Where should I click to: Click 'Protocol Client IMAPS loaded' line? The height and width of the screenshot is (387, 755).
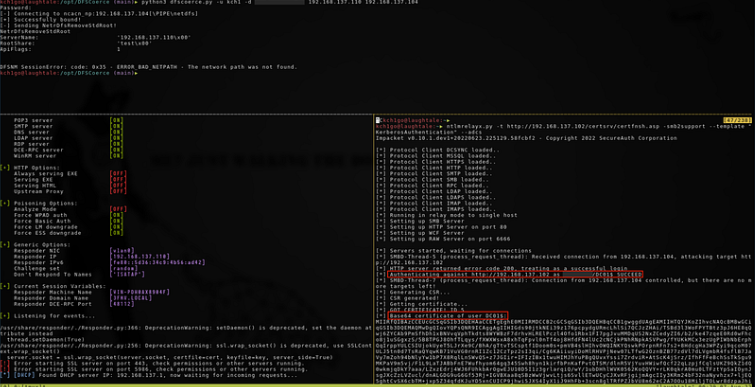[437, 209]
